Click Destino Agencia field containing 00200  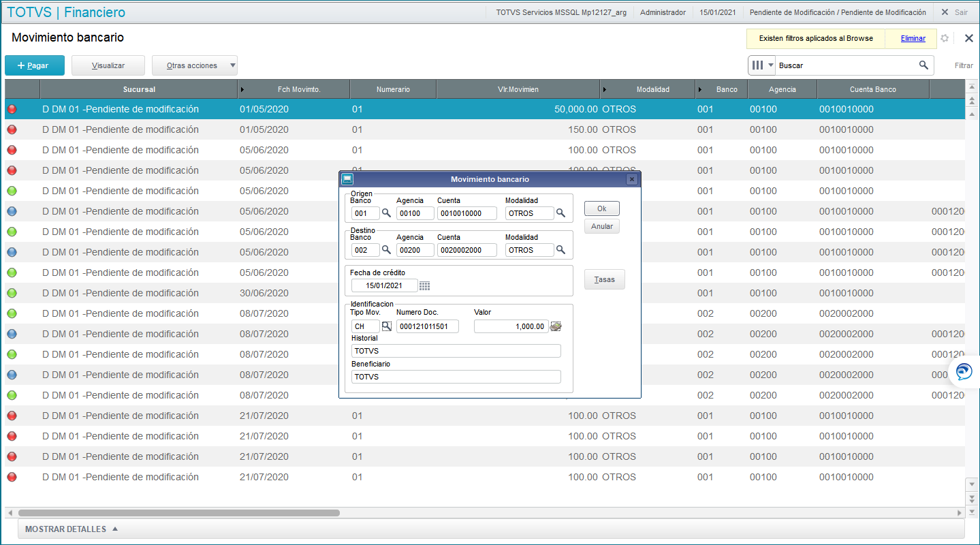point(415,250)
